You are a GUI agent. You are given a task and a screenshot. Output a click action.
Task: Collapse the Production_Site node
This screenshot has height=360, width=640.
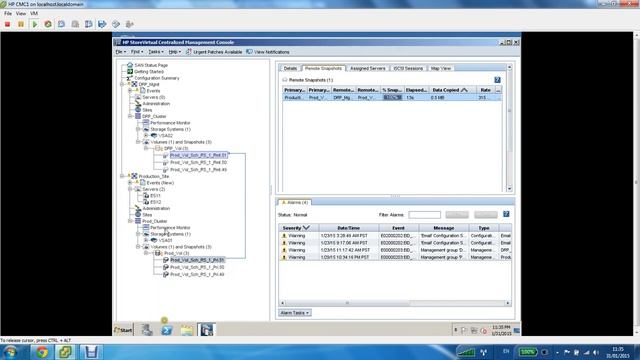click(122, 176)
